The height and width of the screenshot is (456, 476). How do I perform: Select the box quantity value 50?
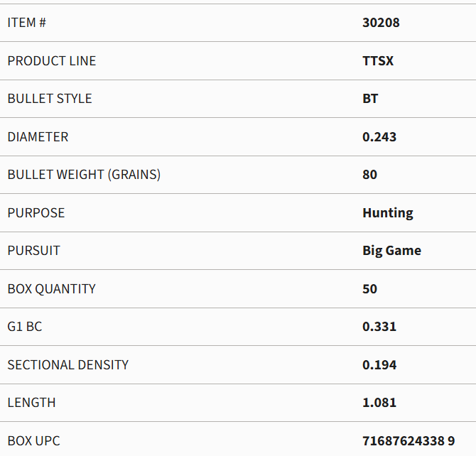pyautogui.click(x=369, y=289)
